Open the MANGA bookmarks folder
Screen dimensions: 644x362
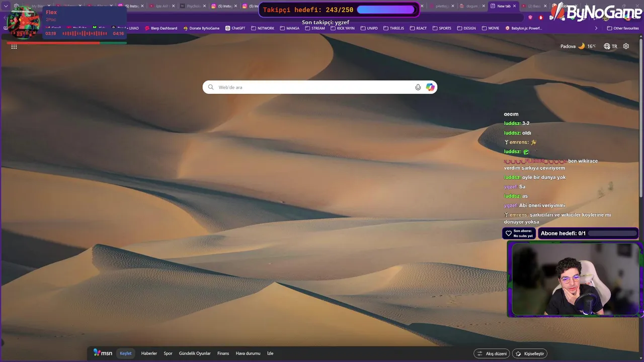(289, 28)
